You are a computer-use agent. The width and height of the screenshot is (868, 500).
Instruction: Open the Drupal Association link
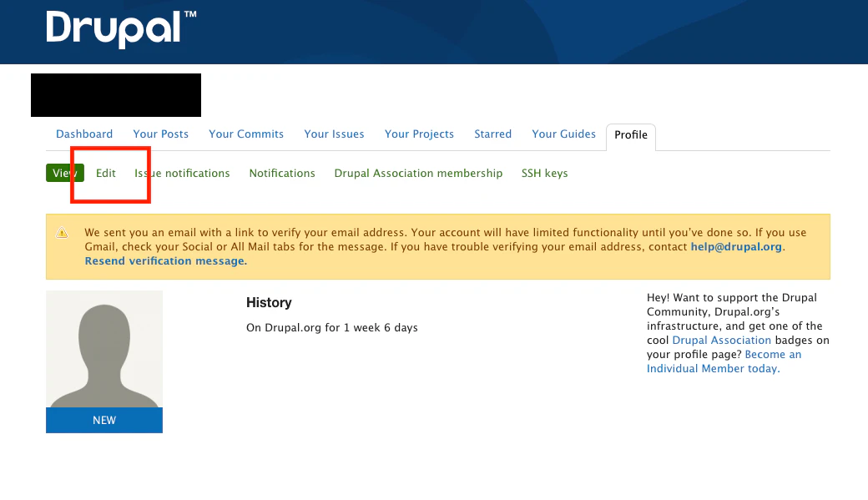click(721, 340)
